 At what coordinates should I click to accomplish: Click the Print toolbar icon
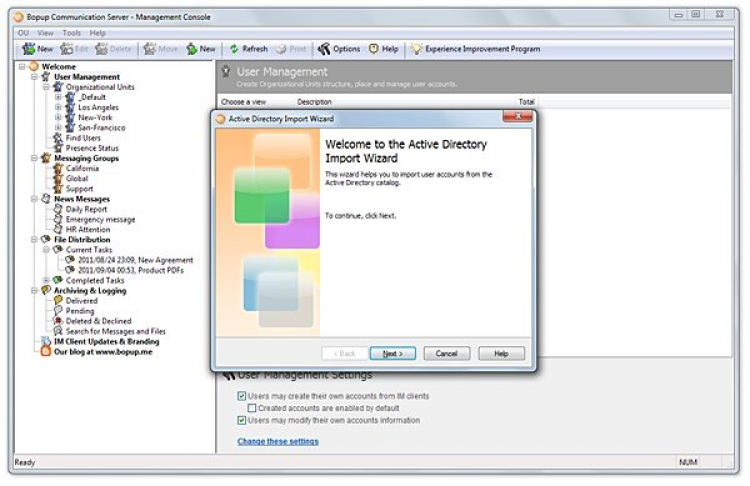(x=291, y=49)
